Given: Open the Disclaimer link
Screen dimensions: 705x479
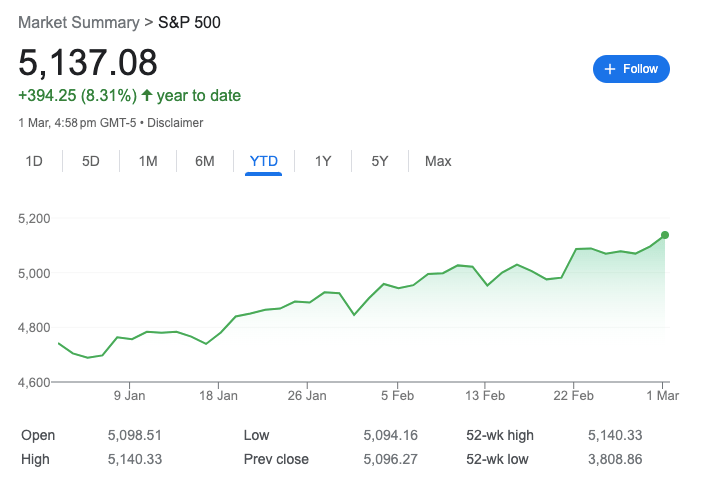Looking at the screenshot, I should tap(175, 123).
